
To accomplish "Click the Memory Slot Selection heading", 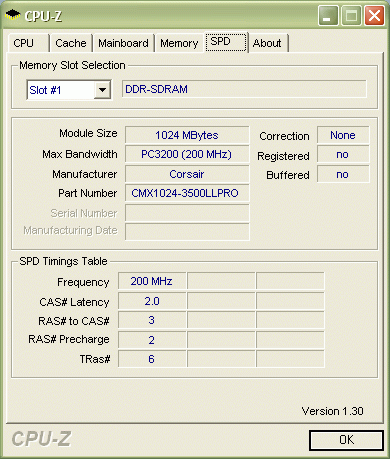I will click(x=72, y=65).
